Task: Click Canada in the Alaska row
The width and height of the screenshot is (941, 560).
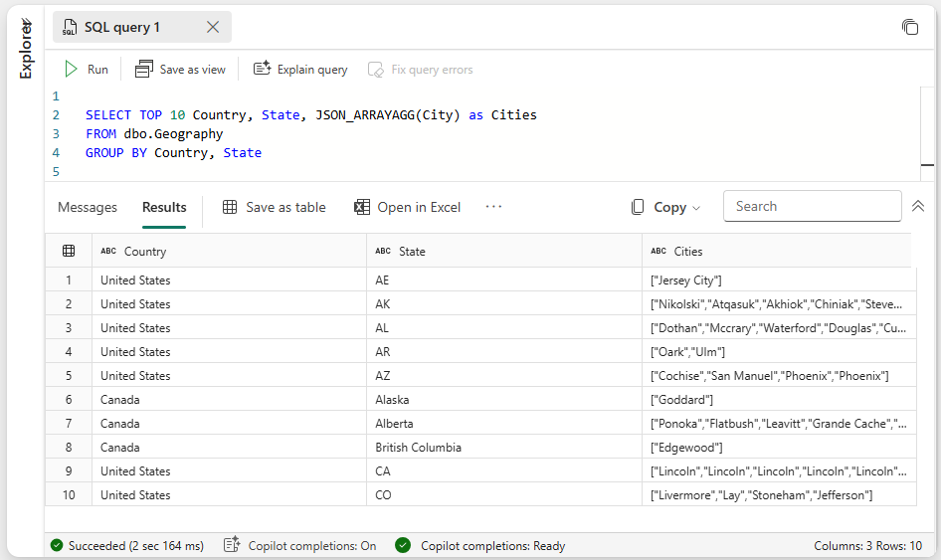Action: point(229,399)
